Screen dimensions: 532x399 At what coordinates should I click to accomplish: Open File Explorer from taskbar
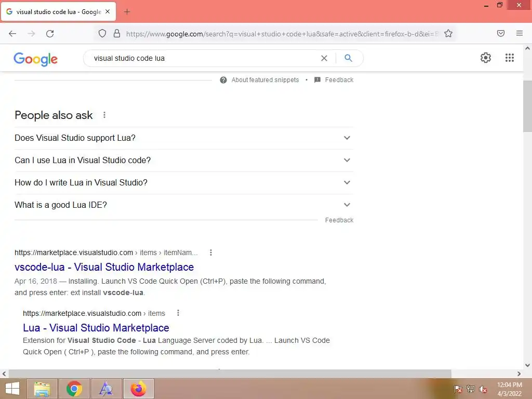tap(42, 389)
